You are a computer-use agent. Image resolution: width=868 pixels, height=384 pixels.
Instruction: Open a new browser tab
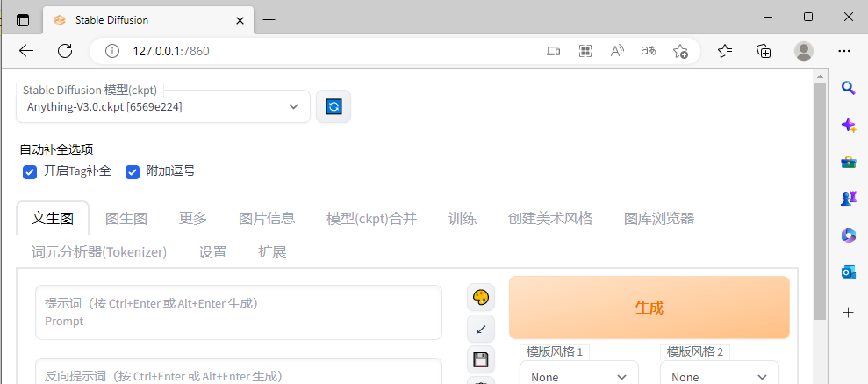(269, 19)
